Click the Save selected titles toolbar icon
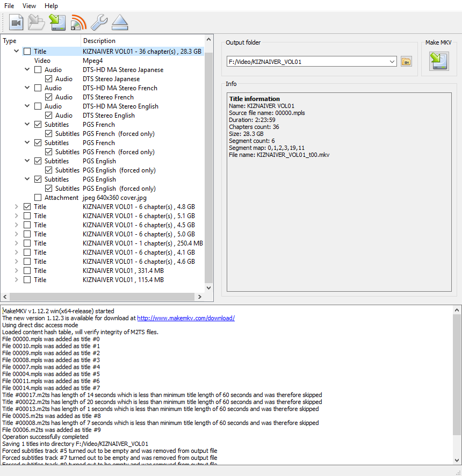 57,23
